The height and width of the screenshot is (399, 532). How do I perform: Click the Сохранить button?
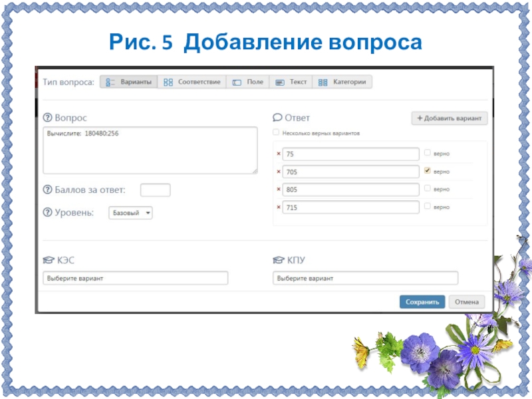point(422,302)
